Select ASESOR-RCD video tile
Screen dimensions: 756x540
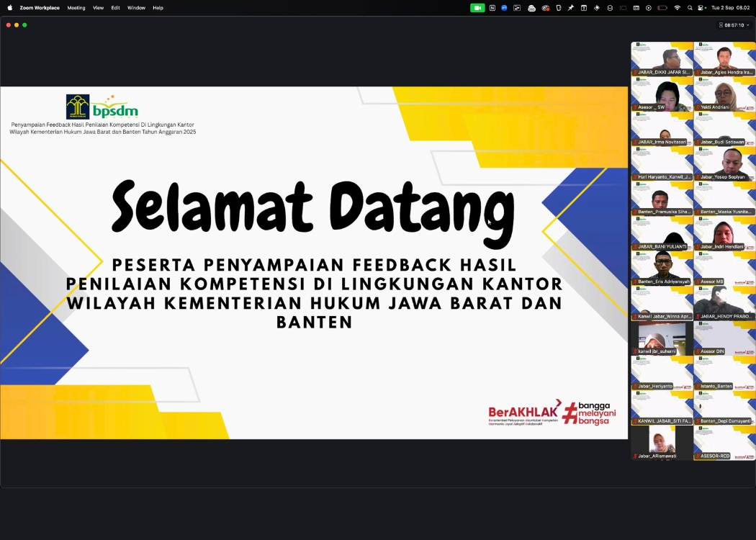pyautogui.click(x=724, y=443)
